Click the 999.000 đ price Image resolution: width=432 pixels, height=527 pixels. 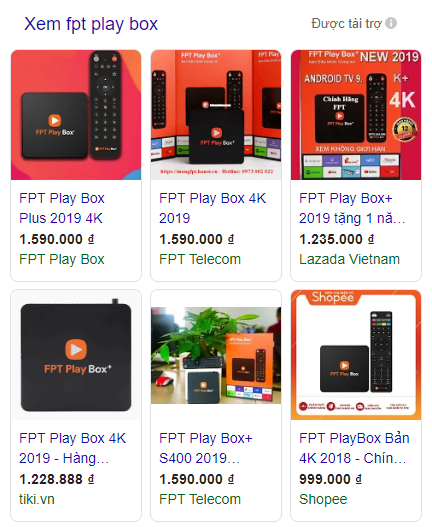[330, 479]
